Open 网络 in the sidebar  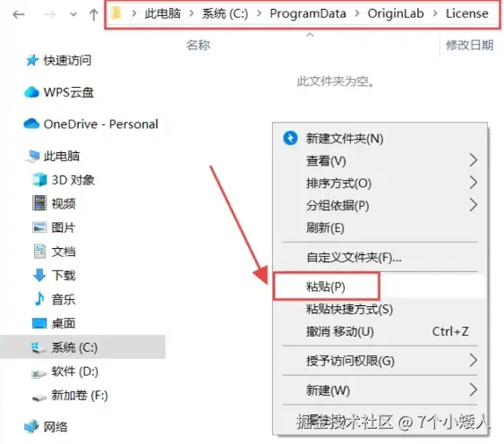pyautogui.click(x=56, y=427)
